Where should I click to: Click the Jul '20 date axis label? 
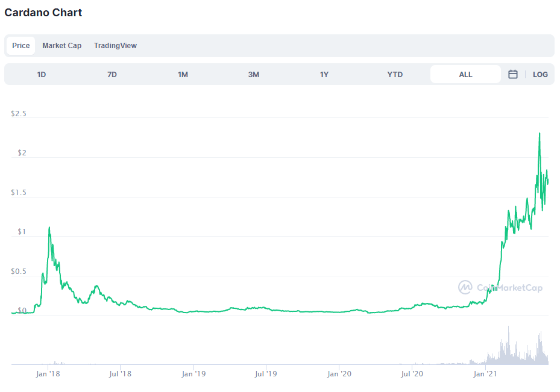point(412,374)
